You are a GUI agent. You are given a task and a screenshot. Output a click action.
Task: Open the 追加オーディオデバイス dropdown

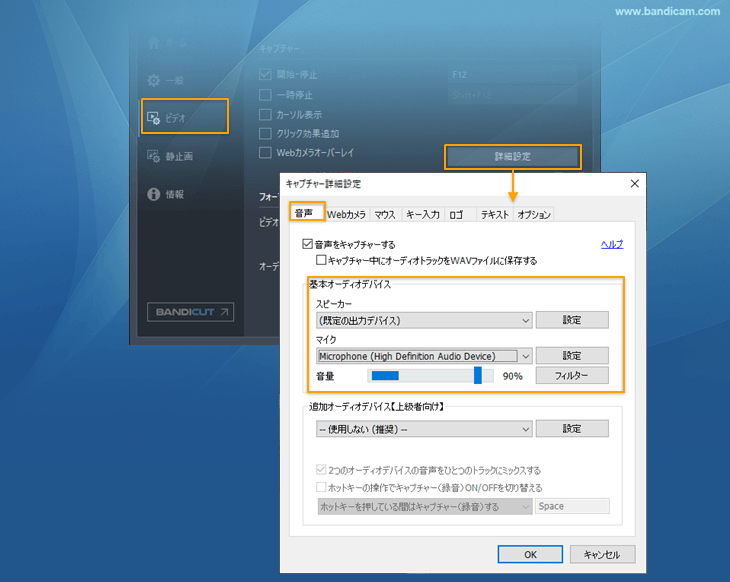pyautogui.click(x=424, y=429)
